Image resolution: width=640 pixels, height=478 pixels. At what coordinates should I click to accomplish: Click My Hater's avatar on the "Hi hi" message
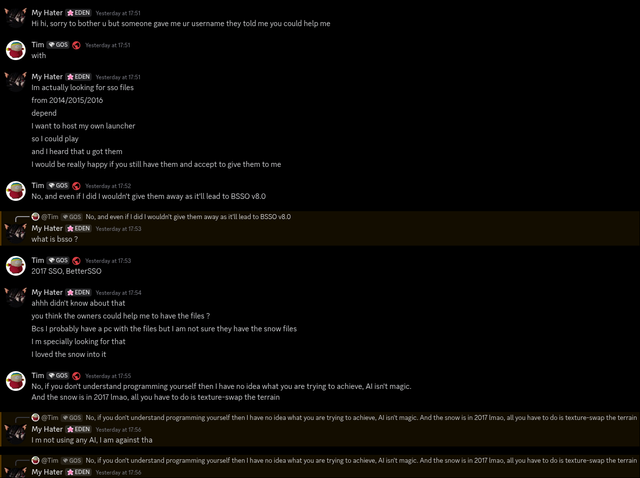[x=16, y=18]
